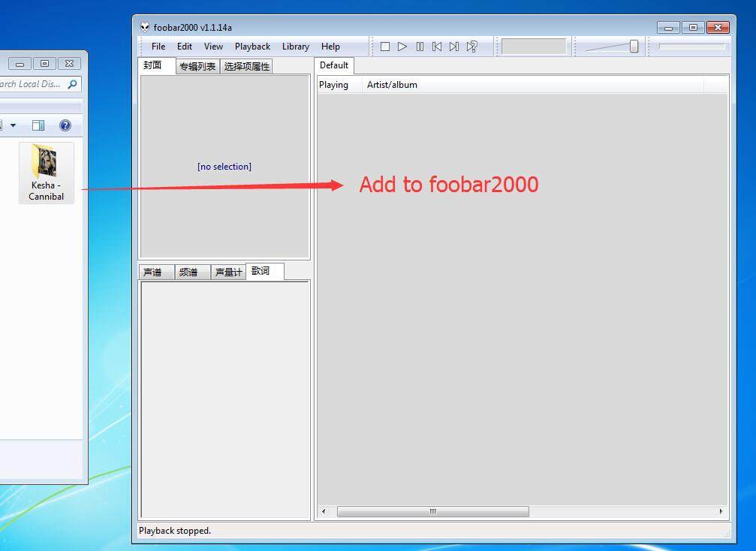This screenshot has height=551, width=756.
Task: Click the seek bar in the toolbar
Action: [692, 47]
